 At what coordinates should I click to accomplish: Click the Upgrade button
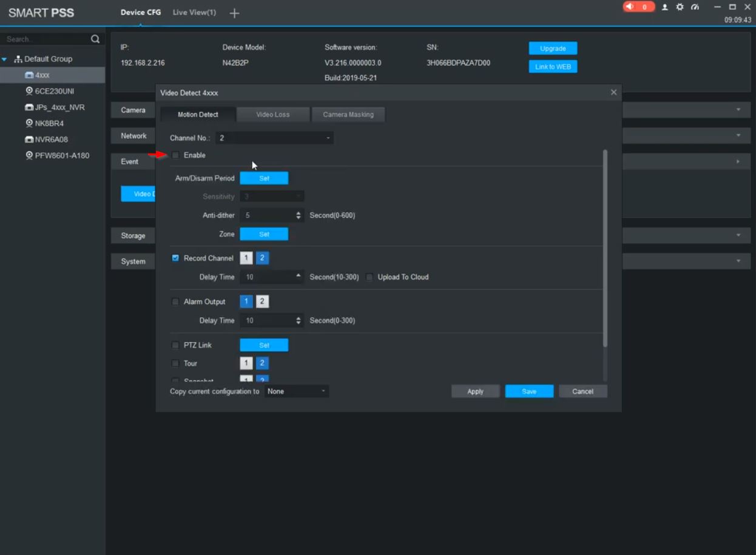click(553, 49)
